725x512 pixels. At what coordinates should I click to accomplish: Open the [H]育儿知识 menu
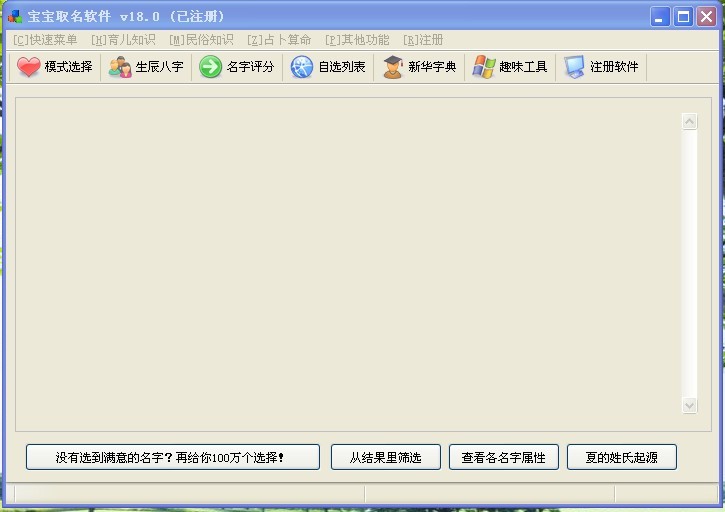point(123,40)
